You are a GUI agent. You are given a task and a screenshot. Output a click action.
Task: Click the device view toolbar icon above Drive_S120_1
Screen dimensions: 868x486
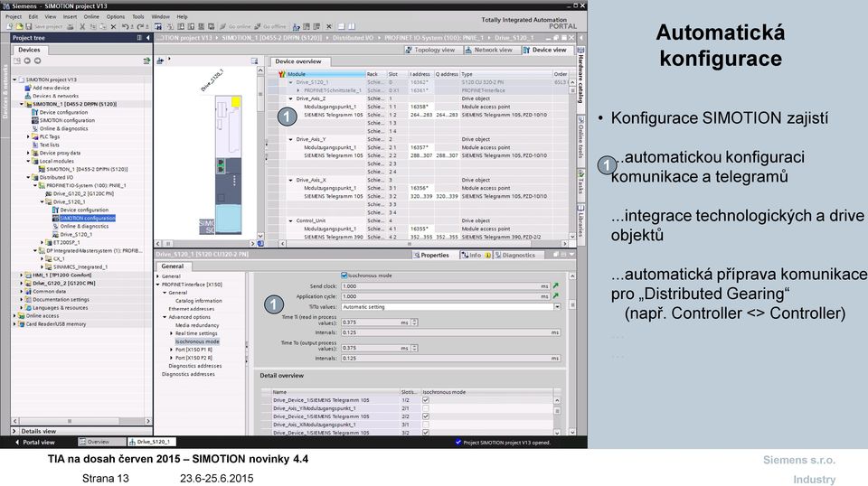pyautogui.click(x=160, y=61)
